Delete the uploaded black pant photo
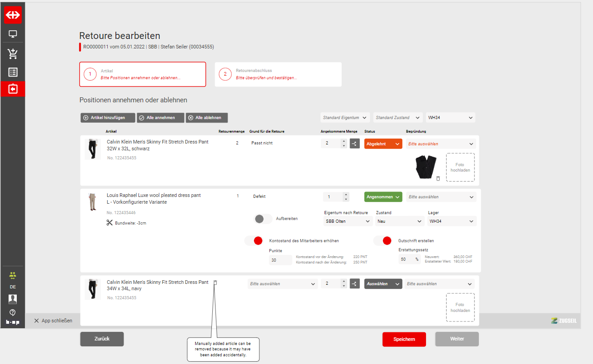The width and height of the screenshot is (593, 364). tap(438, 178)
